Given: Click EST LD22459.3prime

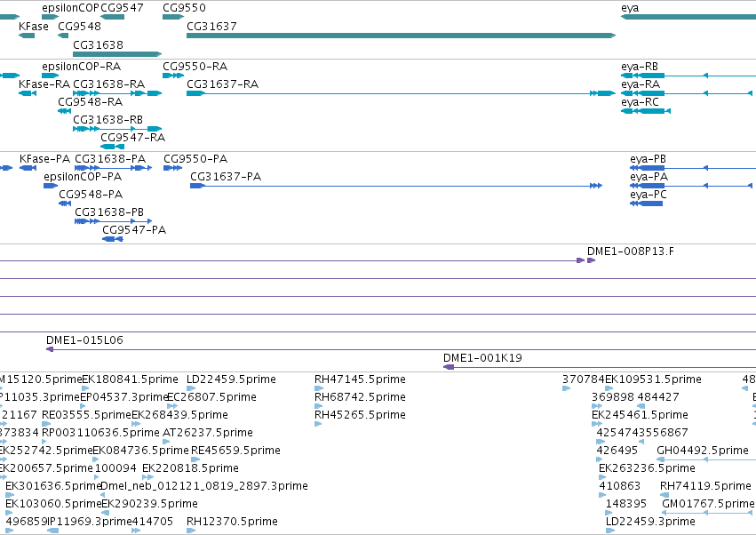Looking at the screenshot, I should 651,522.
